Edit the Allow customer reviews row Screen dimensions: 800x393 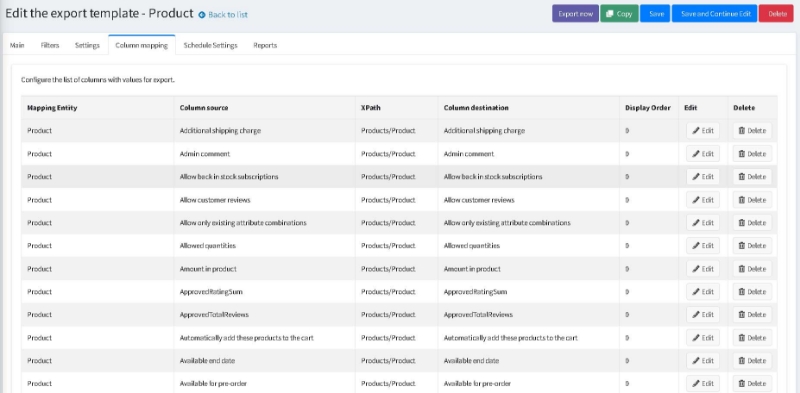coord(703,200)
